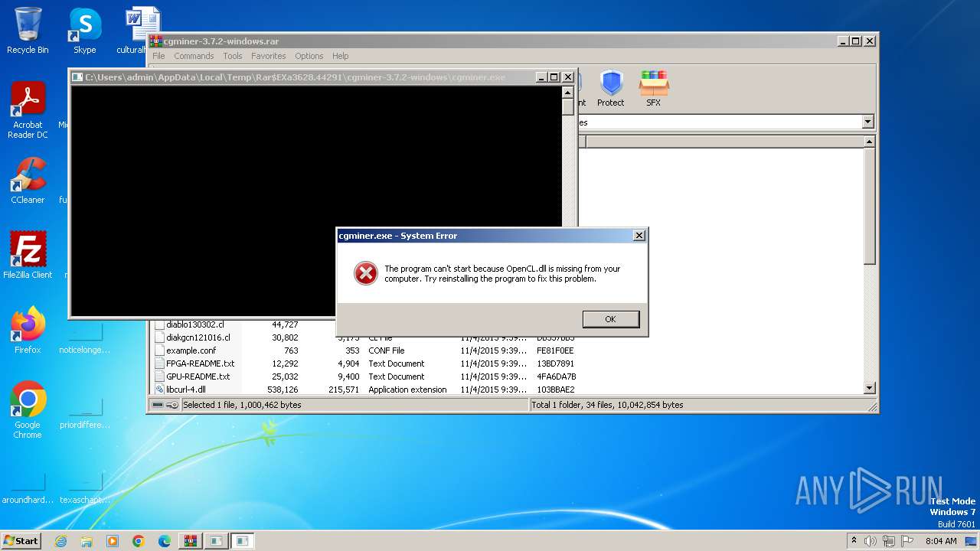980x551 pixels.
Task: Select the aroundhard desktop file
Action: pyautogui.click(x=28, y=487)
